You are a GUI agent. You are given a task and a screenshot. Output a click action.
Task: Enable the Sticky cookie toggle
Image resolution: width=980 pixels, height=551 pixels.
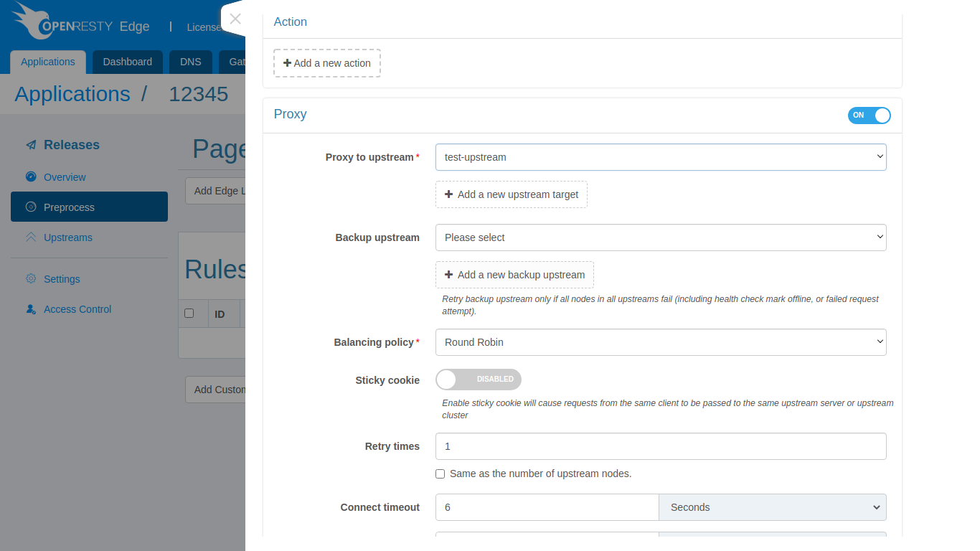[479, 380]
